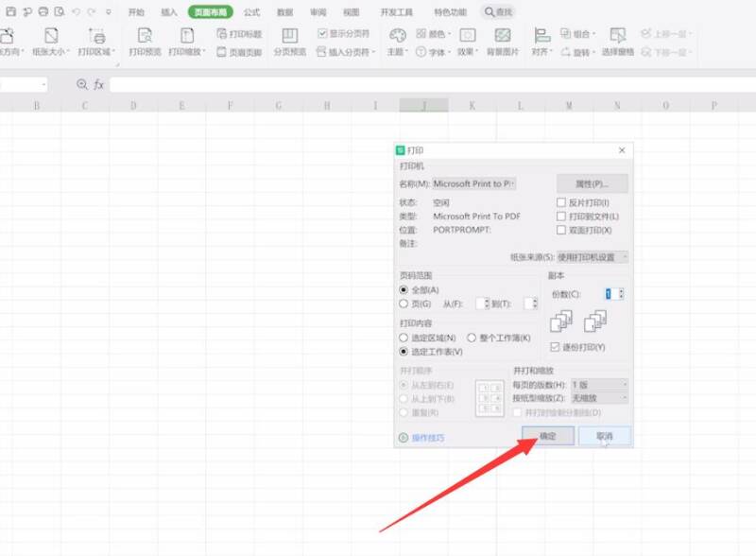Select the Entire Workbook (整个工作簿) radio button

tap(472, 338)
